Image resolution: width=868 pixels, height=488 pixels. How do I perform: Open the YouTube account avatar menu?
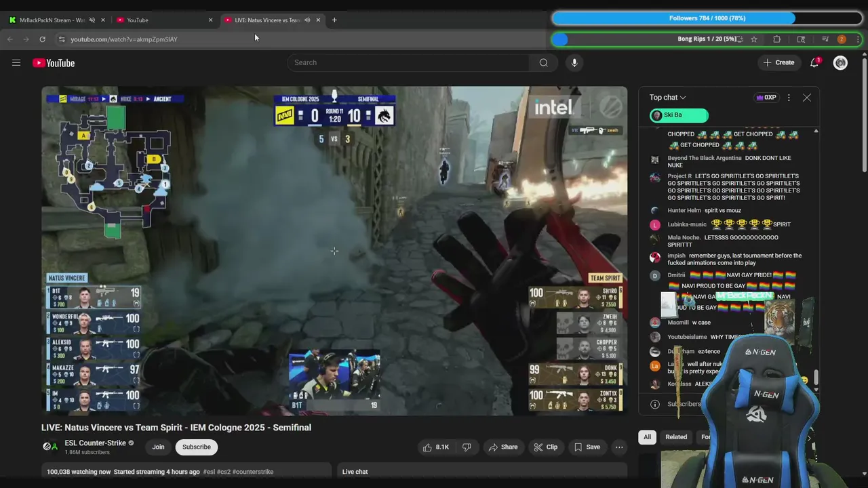[840, 63]
